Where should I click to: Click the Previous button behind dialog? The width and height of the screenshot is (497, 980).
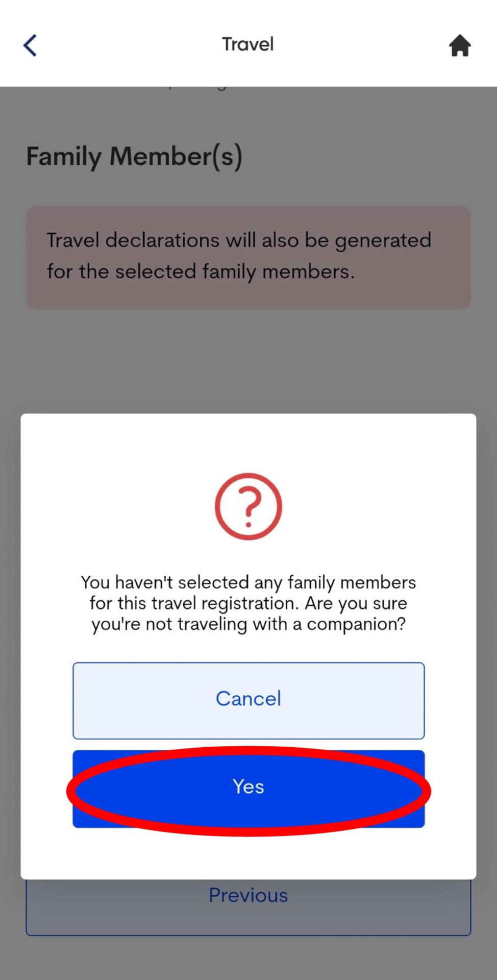coord(248,908)
